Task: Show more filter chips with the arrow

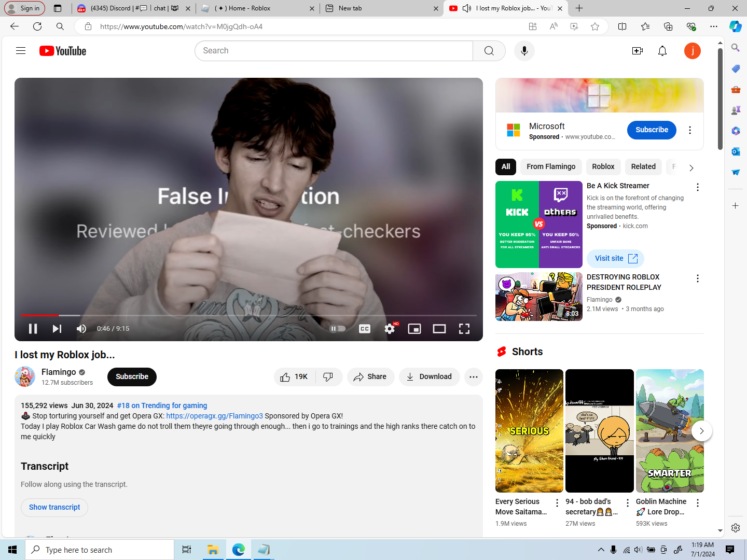Action: [691, 167]
